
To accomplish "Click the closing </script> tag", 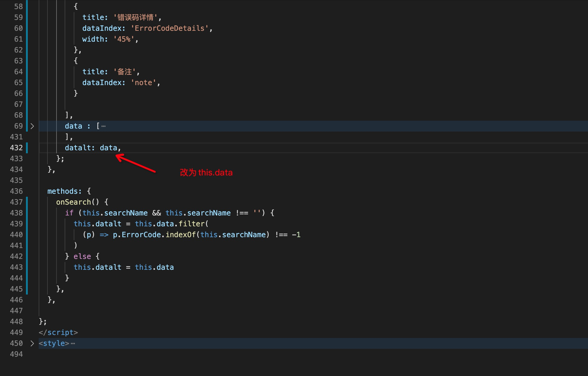I will point(58,333).
